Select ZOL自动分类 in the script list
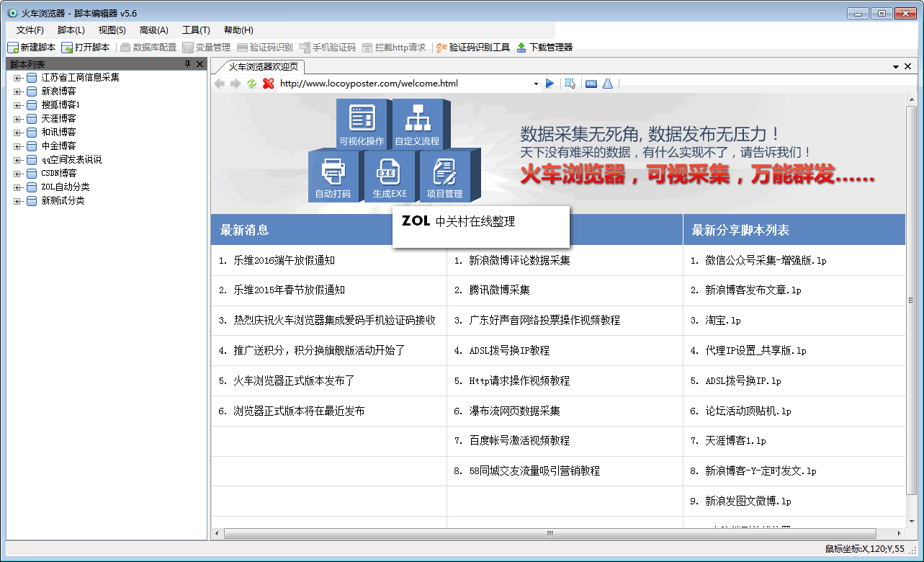The width and height of the screenshot is (924, 562). pos(66,187)
